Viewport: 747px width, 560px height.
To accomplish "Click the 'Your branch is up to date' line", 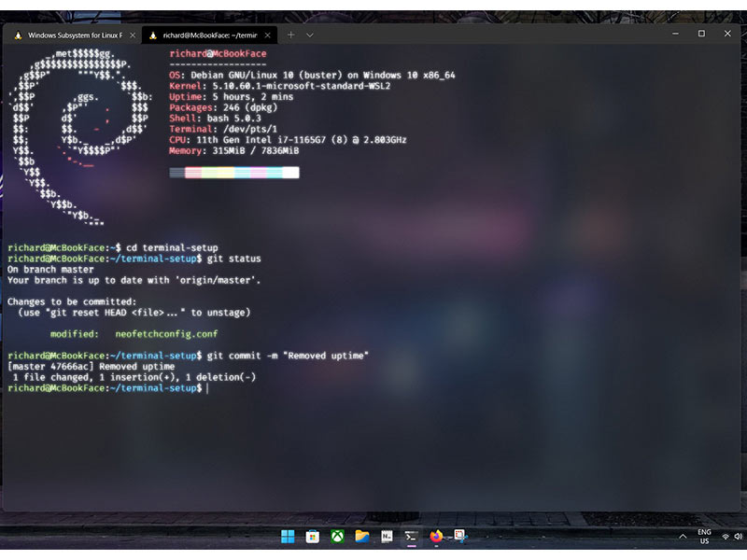I will click(134, 280).
